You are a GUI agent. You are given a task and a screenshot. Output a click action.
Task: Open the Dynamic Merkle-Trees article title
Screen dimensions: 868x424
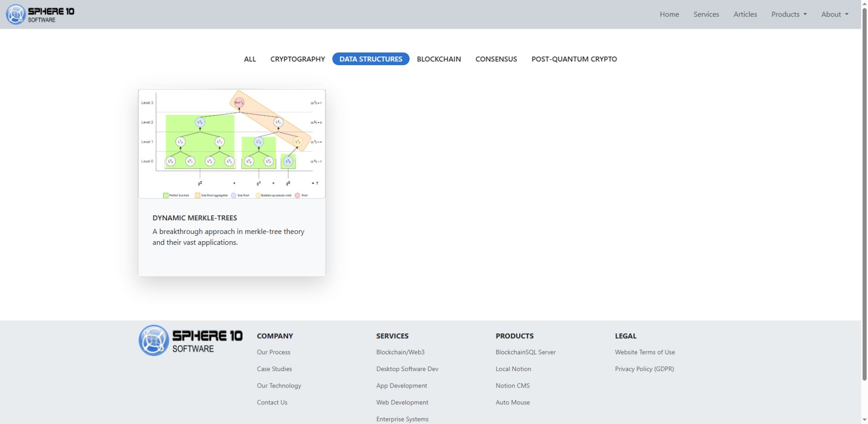pyautogui.click(x=195, y=218)
